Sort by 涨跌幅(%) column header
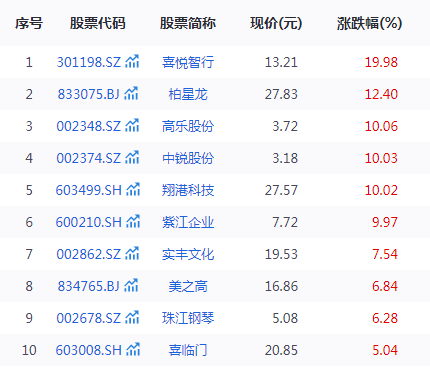Image resolution: width=430 pixels, height=370 pixels. (369, 24)
